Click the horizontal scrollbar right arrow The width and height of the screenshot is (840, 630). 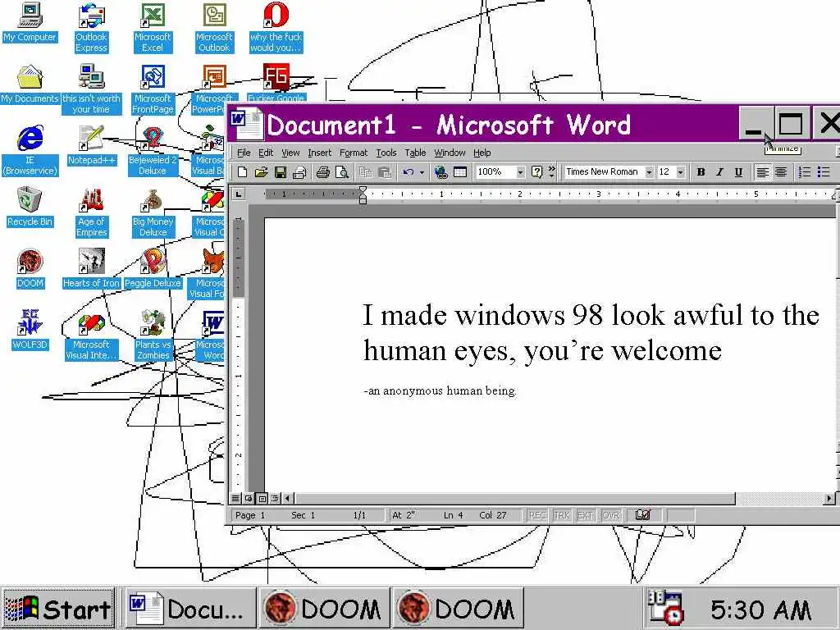click(829, 499)
